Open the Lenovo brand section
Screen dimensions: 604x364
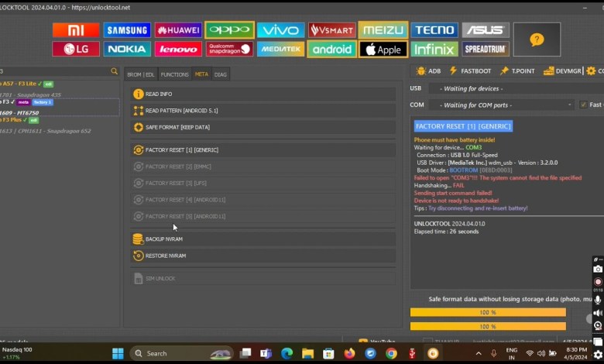178,49
